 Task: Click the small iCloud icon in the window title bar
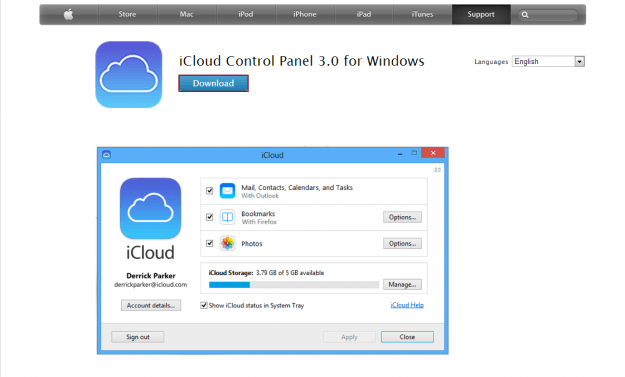pyautogui.click(x=106, y=155)
